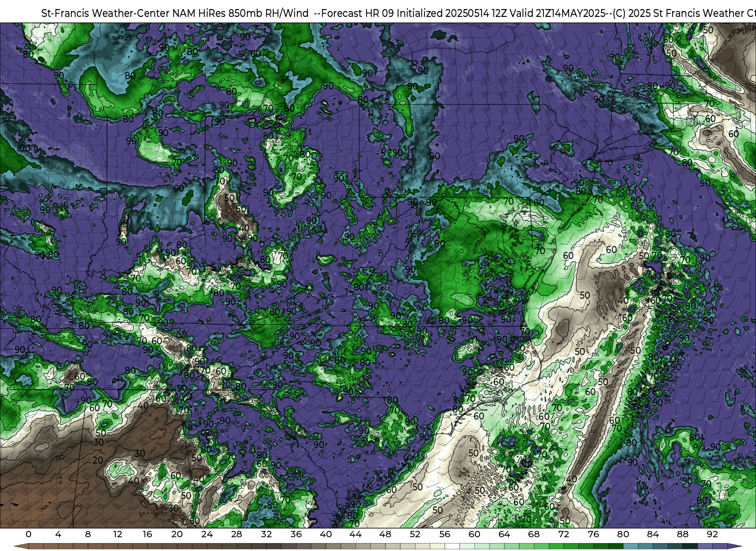Click the 68 label on the color scale
This screenshot has height=551, width=756.
pos(534,534)
